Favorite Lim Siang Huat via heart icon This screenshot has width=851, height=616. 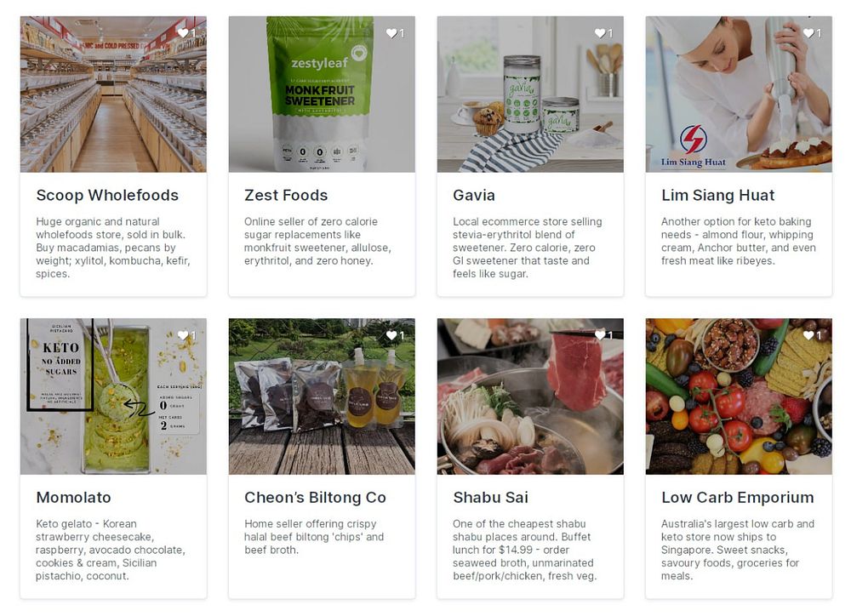808,33
